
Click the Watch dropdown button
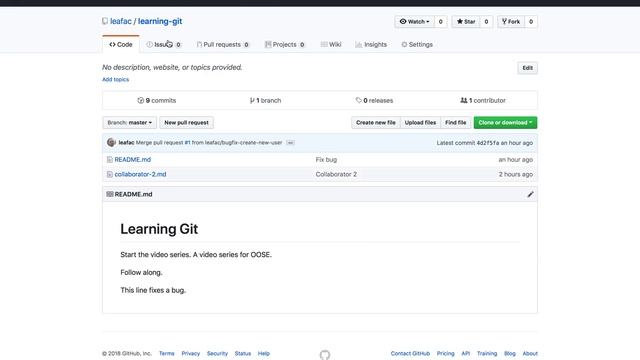(x=414, y=22)
